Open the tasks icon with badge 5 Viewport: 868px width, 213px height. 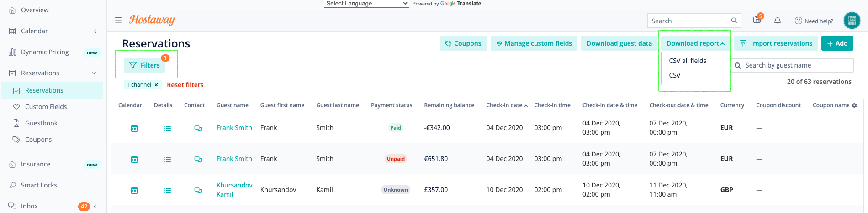757,19
